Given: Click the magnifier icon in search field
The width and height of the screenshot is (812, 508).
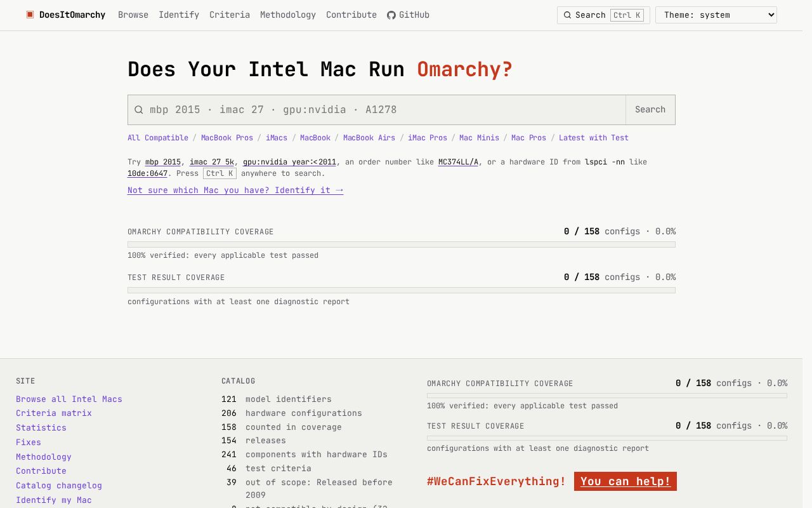Looking at the screenshot, I should point(139,110).
